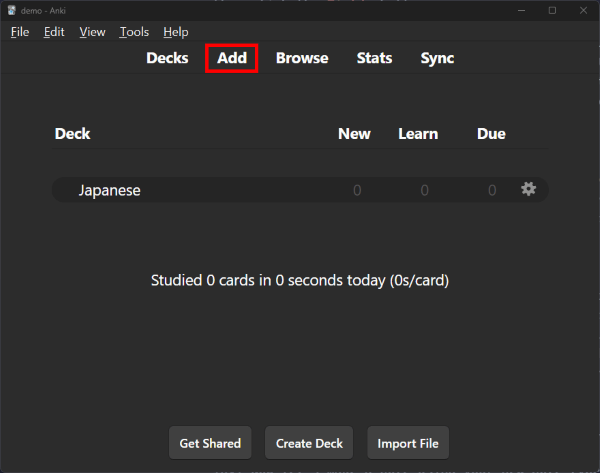Click the Deck column header
Image resolution: width=600 pixels, height=473 pixels.
pos(72,134)
